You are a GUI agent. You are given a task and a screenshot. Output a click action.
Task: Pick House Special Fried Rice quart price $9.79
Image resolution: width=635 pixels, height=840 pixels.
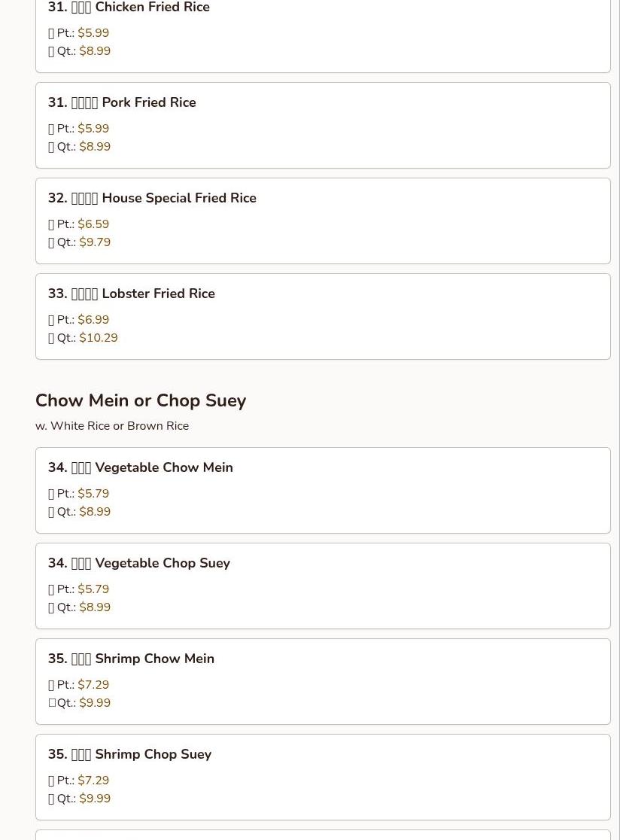pyautogui.click(x=95, y=242)
